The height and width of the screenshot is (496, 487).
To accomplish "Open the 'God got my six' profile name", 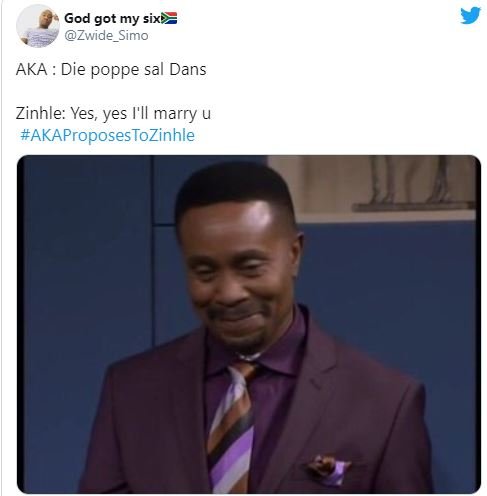I will click(x=112, y=18).
